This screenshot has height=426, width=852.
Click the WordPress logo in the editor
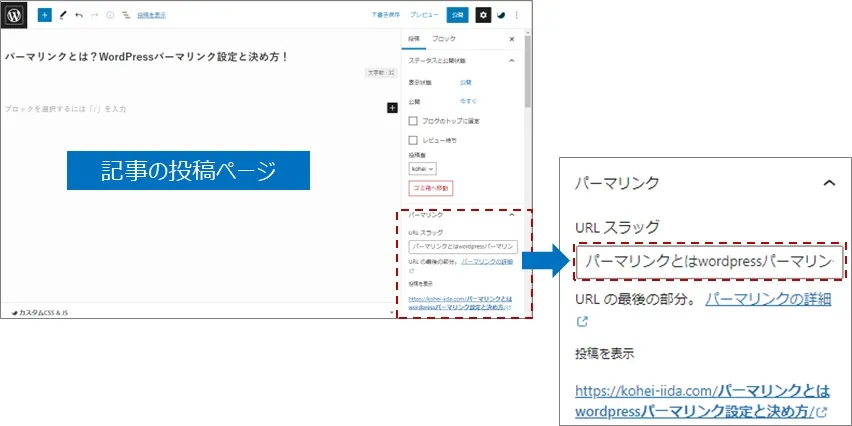[x=14, y=15]
